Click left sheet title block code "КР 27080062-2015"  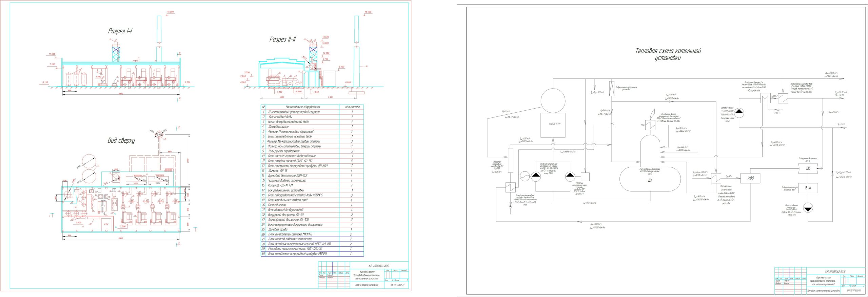pyautogui.click(x=378, y=266)
